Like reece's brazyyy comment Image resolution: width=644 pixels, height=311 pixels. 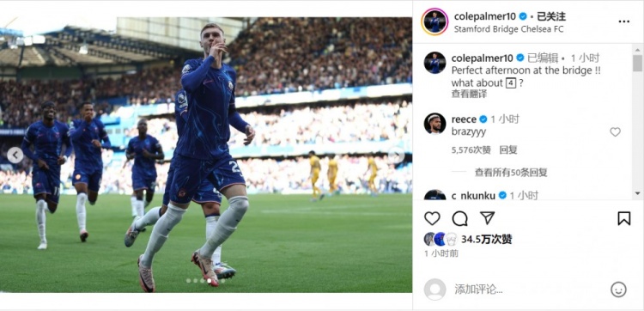[x=615, y=132]
